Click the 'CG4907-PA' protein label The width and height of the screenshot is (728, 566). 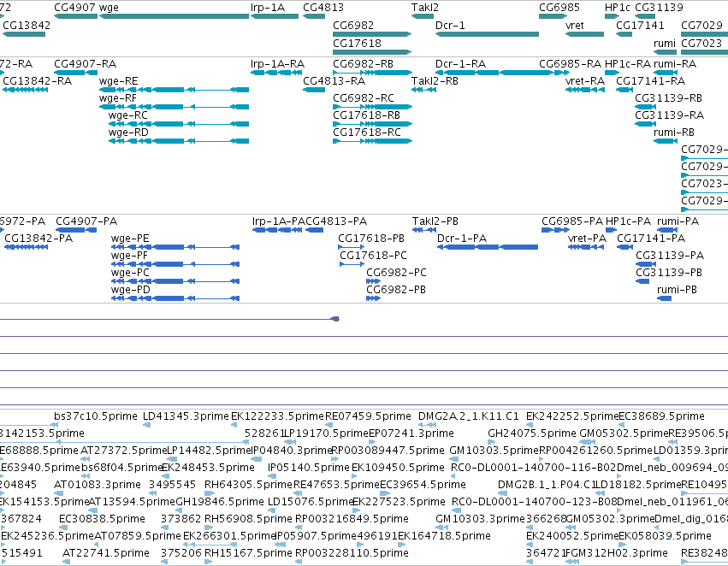click(86, 221)
